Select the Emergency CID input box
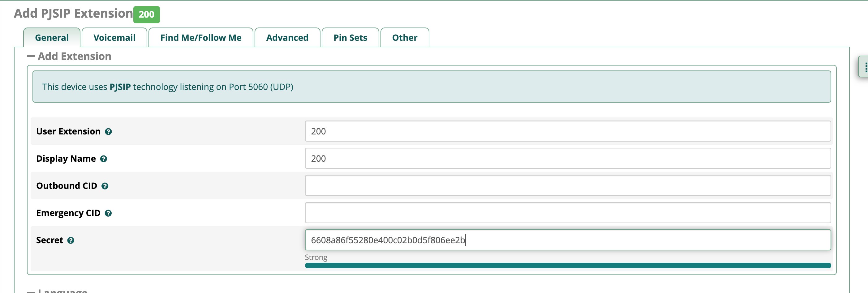The height and width of the screenshot is (293, 868). coord(567,213)
